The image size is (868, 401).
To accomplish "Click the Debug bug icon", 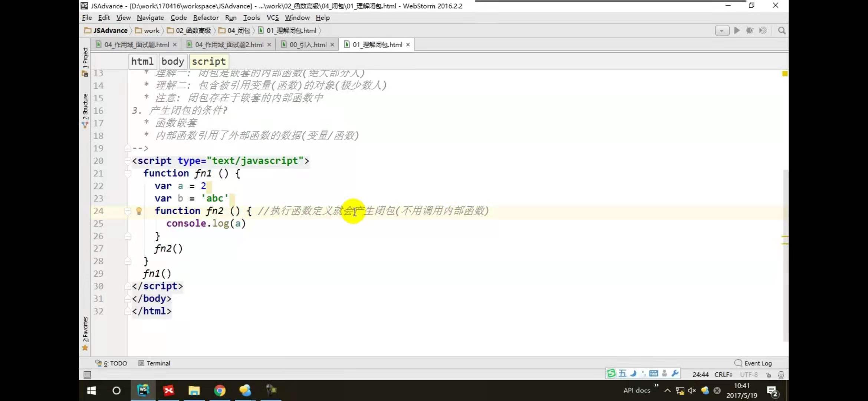I will 750,30.
